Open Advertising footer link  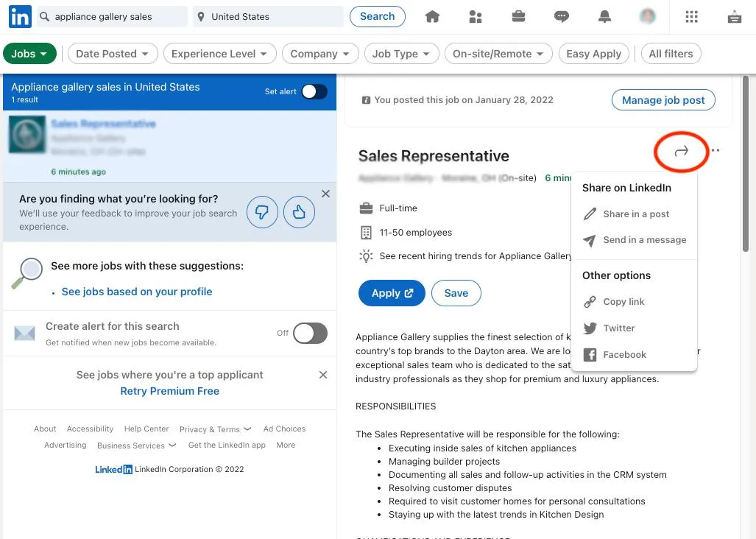point(65,445)
